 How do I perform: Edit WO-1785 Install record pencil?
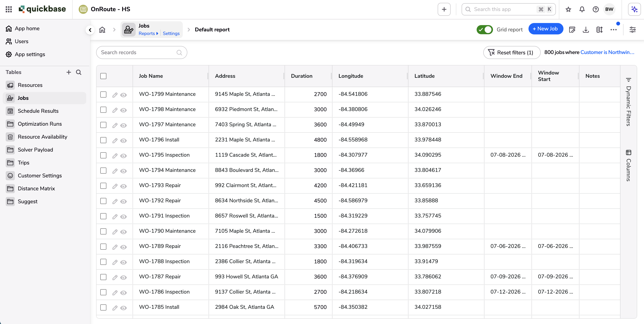click(115, 308)
